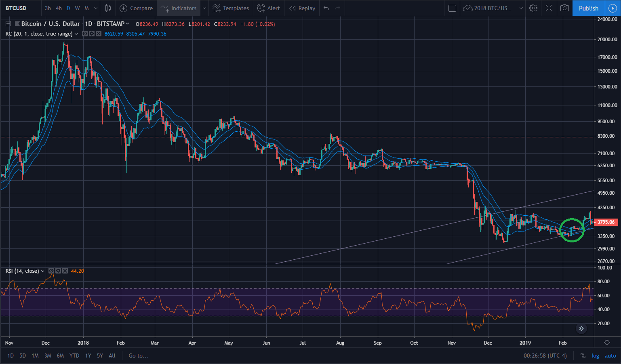Open dropdown arrow next to Indicators
Image resolution: width=621 pixels, height=364 pixels.
pyautogui.click(x=204, y=8)
